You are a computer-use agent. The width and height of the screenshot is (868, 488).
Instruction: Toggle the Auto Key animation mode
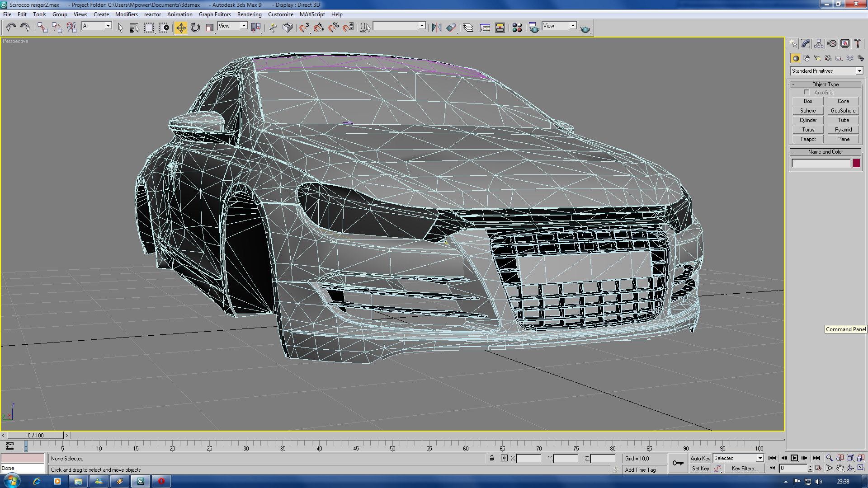pyautogui.click(x=700, y=458)
